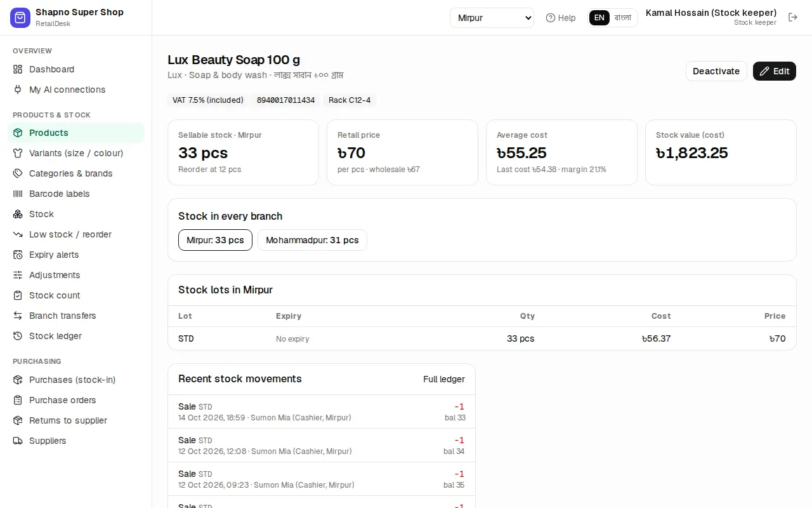Click the user name Kamal Hossain (Stock keeper)

coord(711,13)
